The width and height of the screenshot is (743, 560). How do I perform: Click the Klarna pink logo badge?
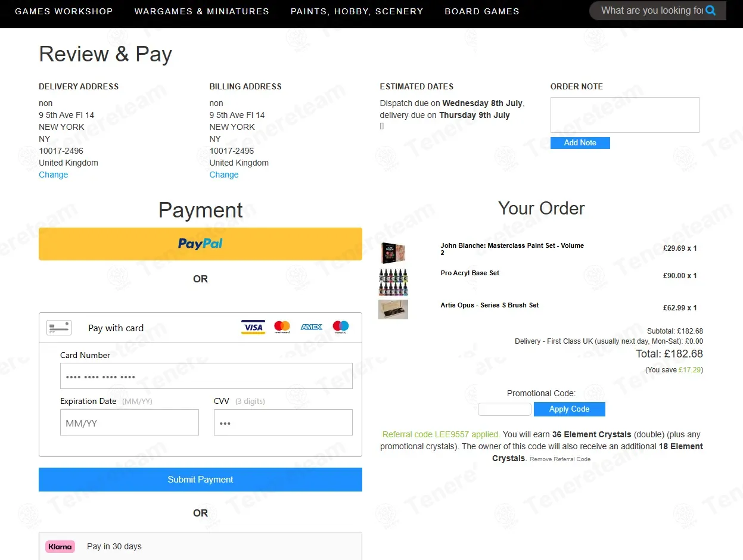(x=60, y=546)
